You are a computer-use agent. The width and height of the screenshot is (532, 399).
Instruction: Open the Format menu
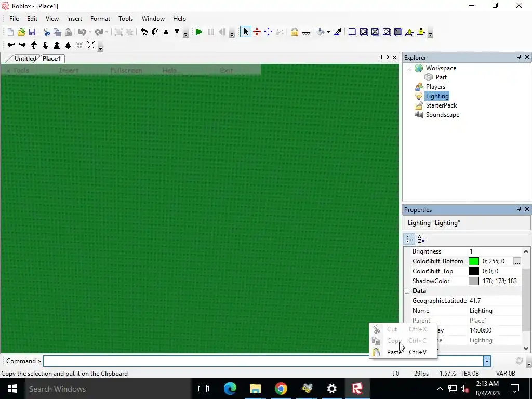(x=100, y=19)
